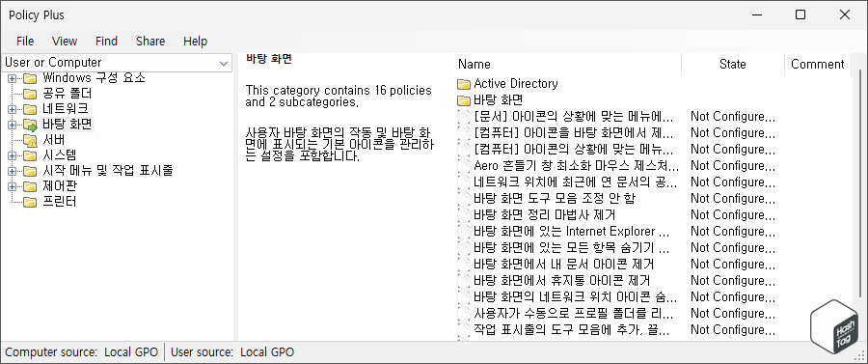Select policy 작업 표시줄의 도구 모음에 추가, 끌...
The height and width of the screenshot is (364, 868).
click(572, 329)
